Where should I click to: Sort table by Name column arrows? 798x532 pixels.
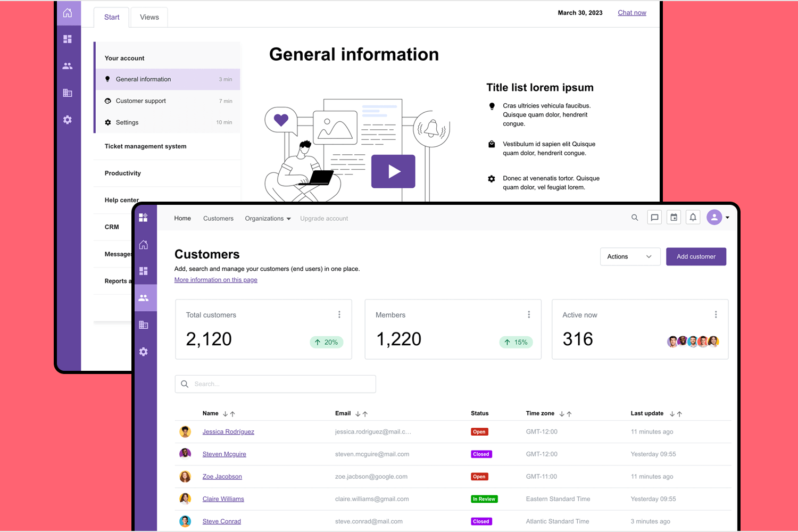[x=229, y=414]
